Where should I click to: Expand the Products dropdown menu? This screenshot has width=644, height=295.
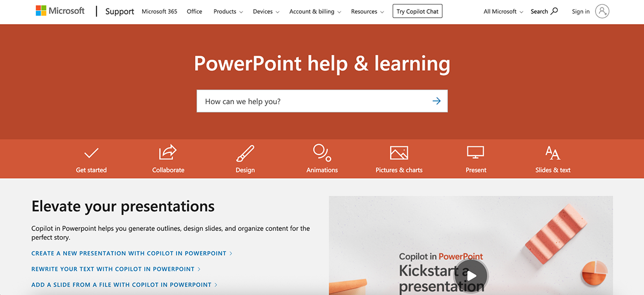click(x=228, y=11)
